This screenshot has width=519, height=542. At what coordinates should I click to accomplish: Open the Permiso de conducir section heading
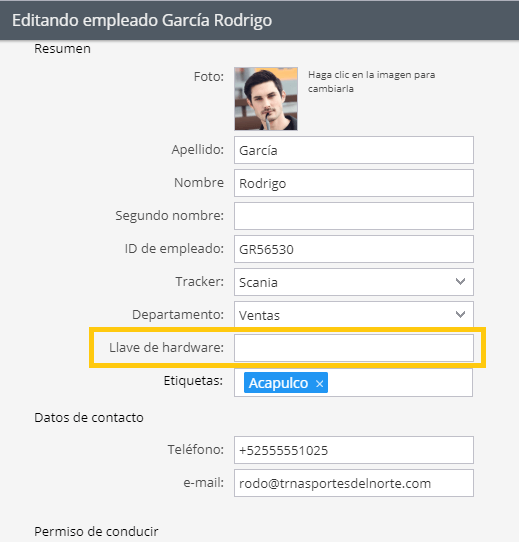pos(96,531)
